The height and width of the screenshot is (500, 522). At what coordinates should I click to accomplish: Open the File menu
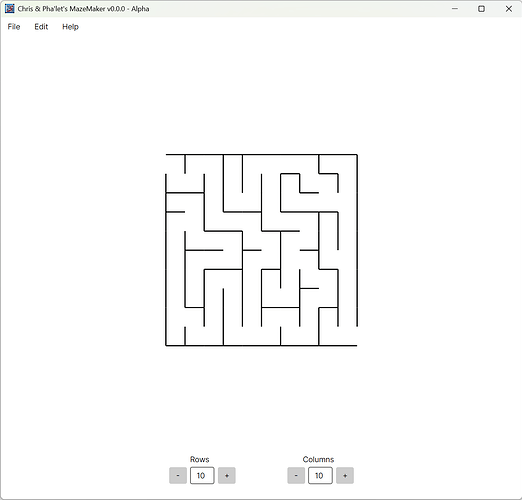pyautogui.click(x=14, y=27)
